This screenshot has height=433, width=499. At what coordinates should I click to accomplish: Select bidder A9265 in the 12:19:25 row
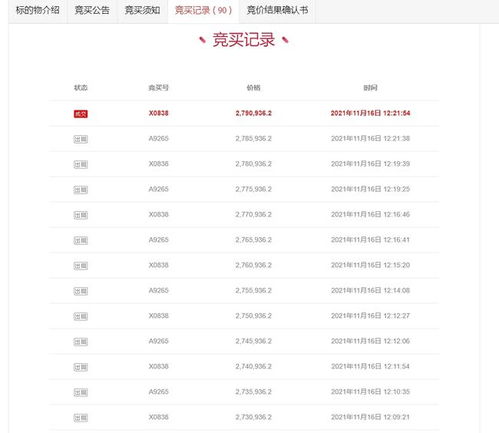point(159,189)
